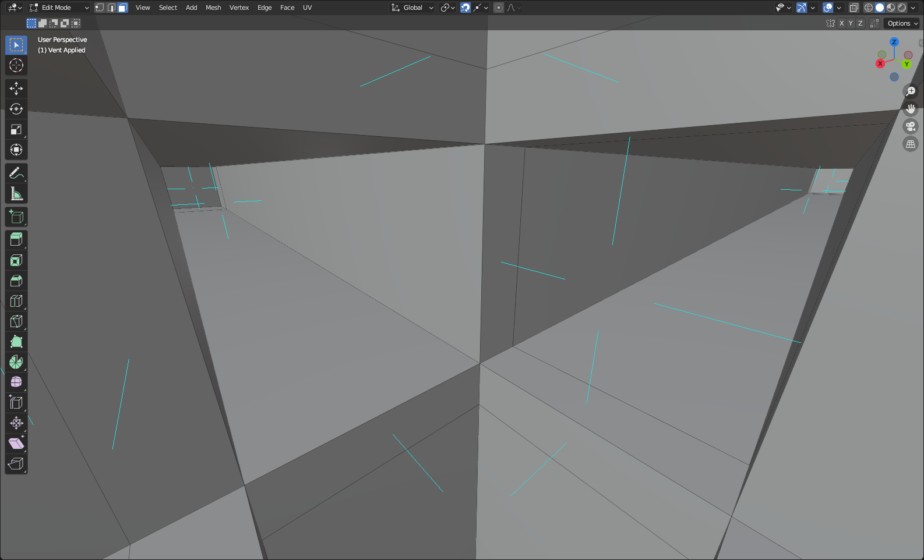The image size is (924, 560).
Task: Open the Edge menu
Action: pyautogui.click(x=264, y=8)
